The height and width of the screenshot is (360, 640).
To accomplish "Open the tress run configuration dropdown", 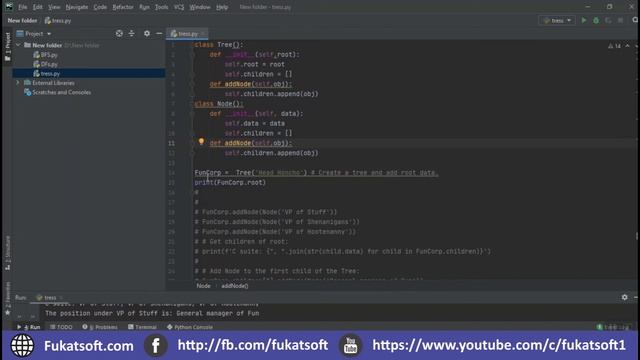I will [557, 20].
